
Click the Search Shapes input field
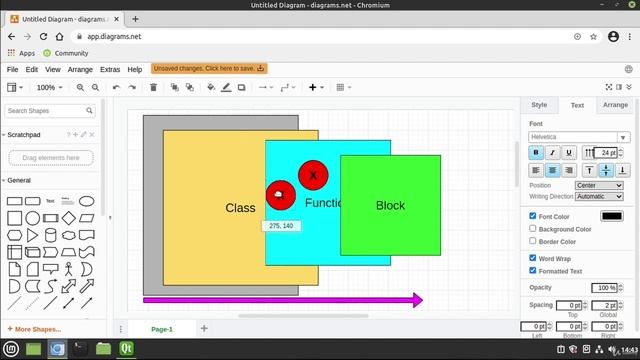click(50, 111)
